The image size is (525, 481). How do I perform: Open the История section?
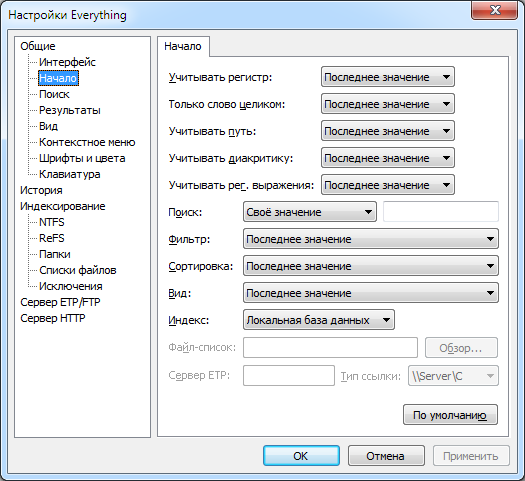point(41,190)
